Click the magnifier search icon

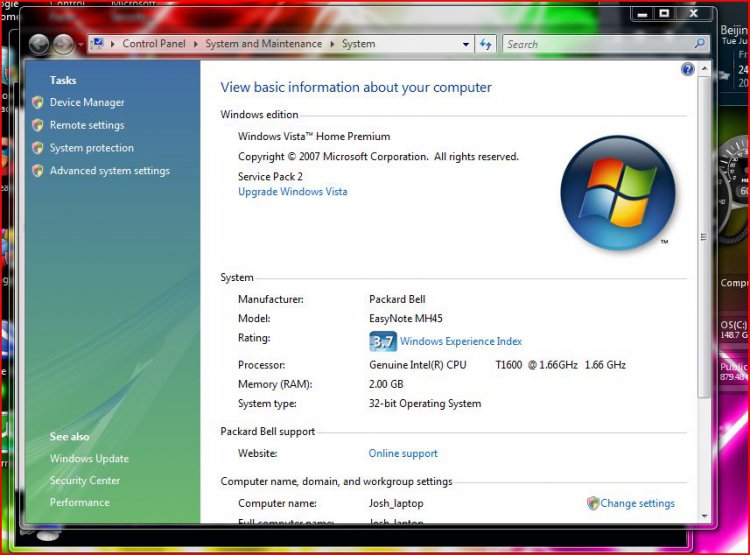(699, 44)
